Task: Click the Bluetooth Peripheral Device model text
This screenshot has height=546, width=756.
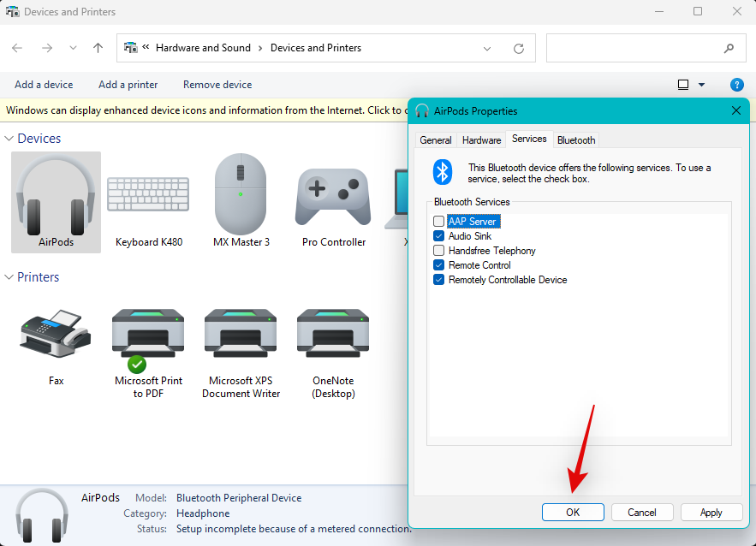Action: (x=239, y=498)
